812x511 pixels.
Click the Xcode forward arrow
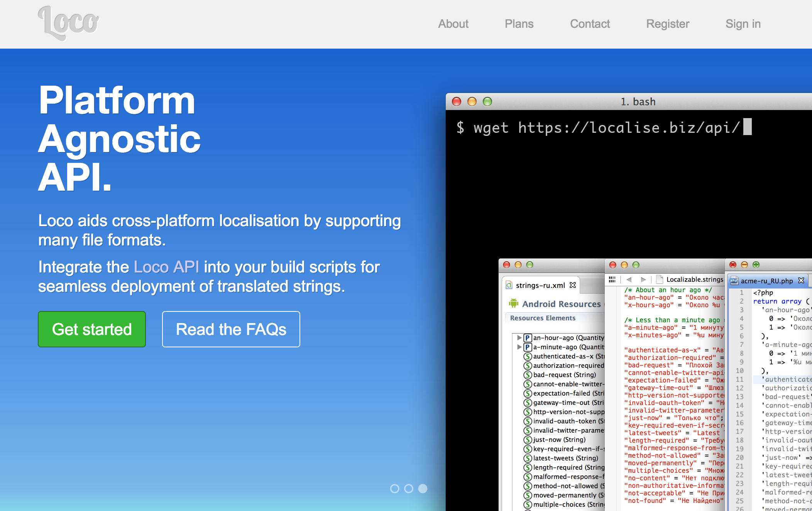(643, 279)
